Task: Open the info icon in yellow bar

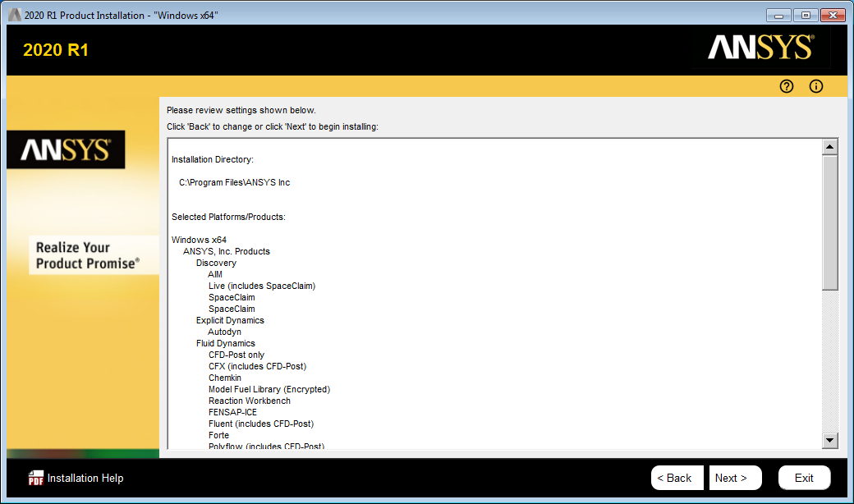Action: pyautogui.click(x=815, y=86)
